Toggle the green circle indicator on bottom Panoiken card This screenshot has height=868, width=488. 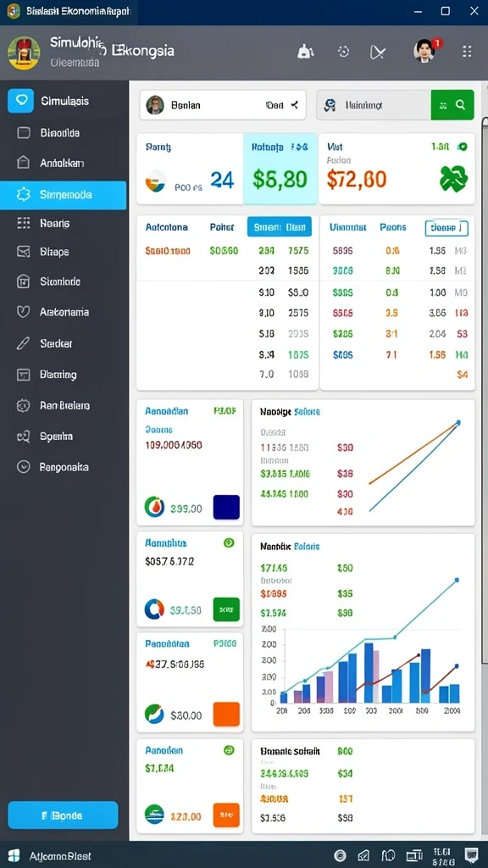point(229,750)
